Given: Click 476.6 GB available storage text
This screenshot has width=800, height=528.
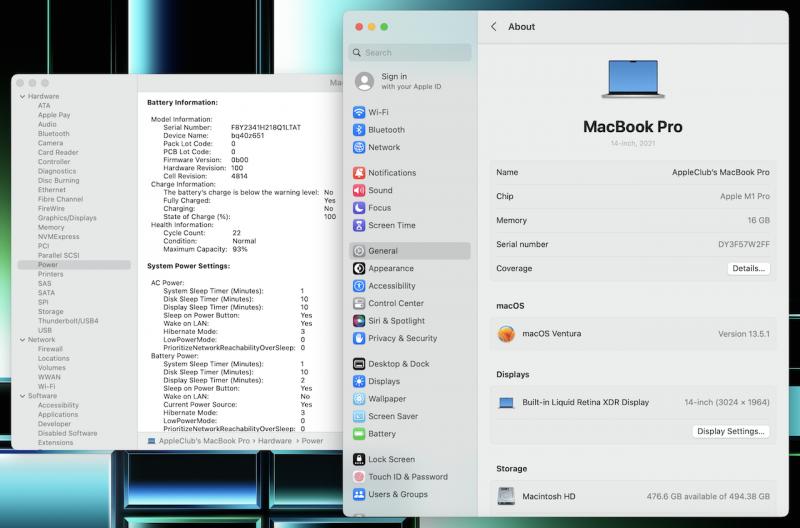Looking at the screenshot, I should [708, 496].
